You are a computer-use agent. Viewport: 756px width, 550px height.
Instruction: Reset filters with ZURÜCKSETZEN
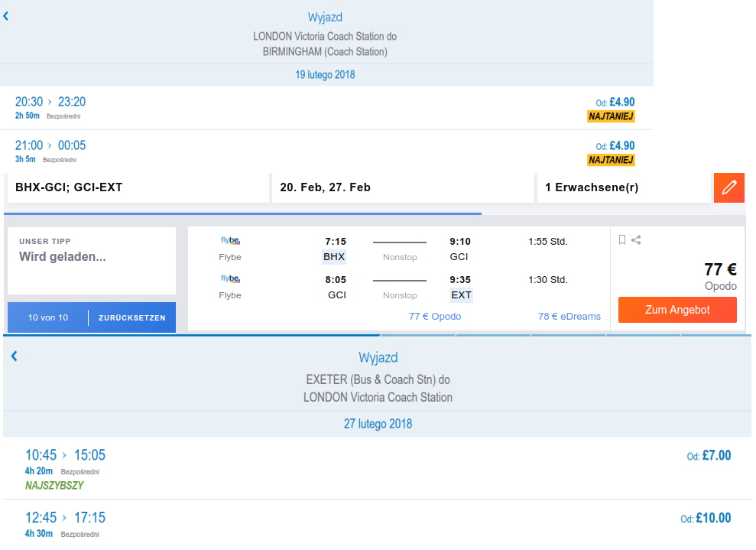[131, 318]
